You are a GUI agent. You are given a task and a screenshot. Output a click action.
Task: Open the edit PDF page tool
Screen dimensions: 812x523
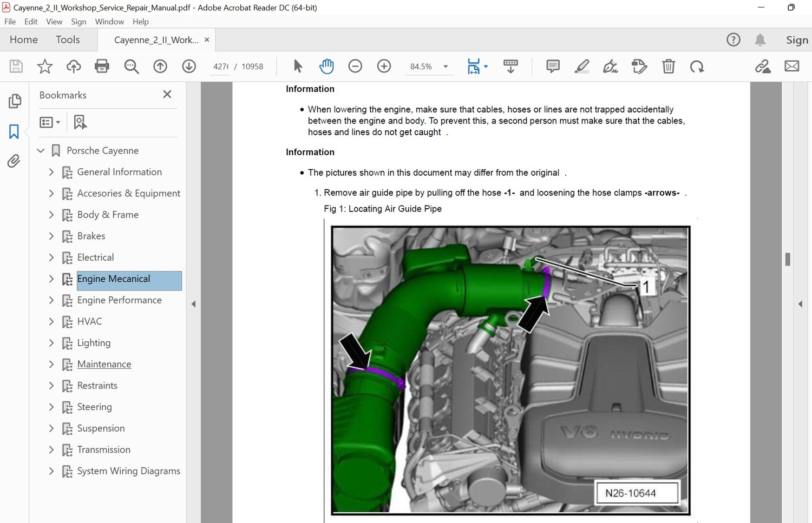point(639,67)
